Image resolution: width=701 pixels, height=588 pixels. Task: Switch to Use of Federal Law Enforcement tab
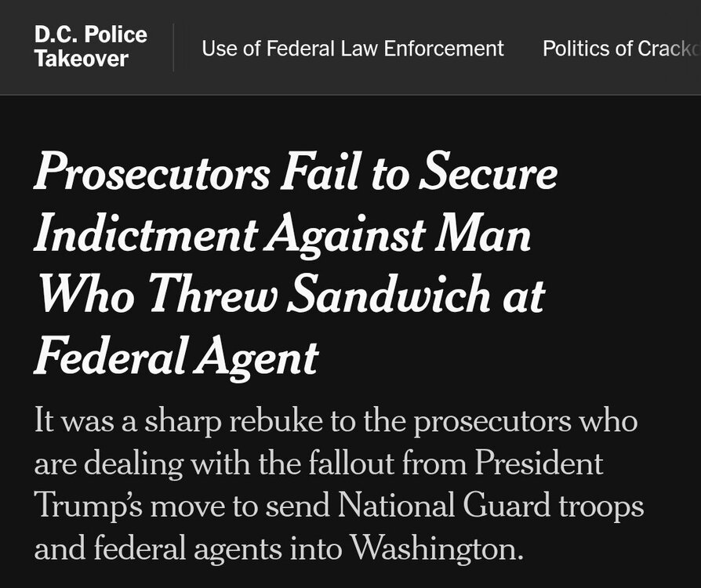(352, 49)
